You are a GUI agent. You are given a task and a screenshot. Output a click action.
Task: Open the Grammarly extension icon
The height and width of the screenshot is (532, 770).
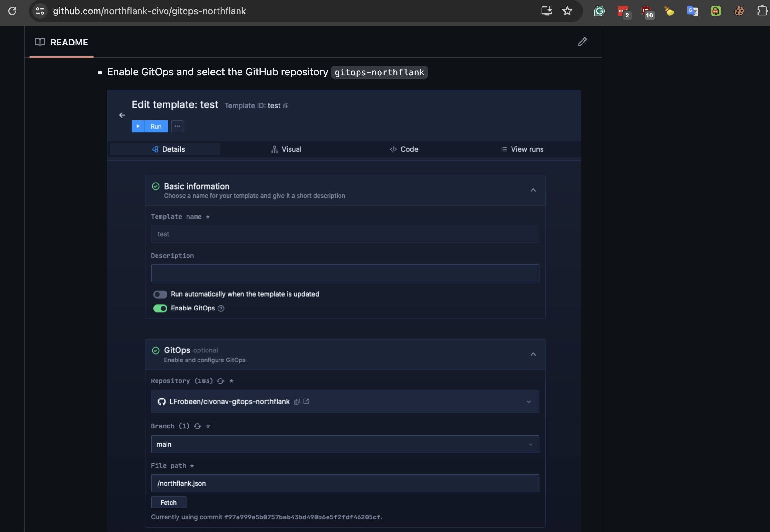[599, 11]
